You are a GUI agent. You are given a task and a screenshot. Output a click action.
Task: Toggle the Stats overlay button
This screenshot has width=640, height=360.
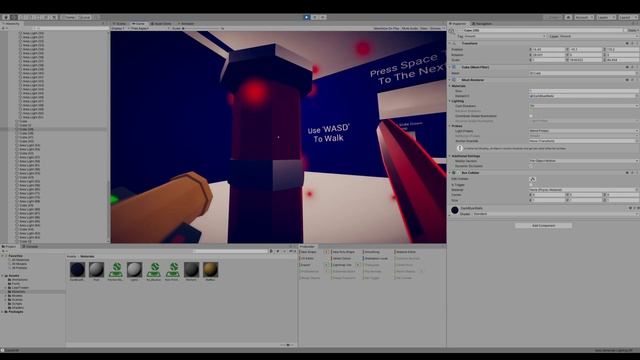pyautogui.click(x=424, y=29)
